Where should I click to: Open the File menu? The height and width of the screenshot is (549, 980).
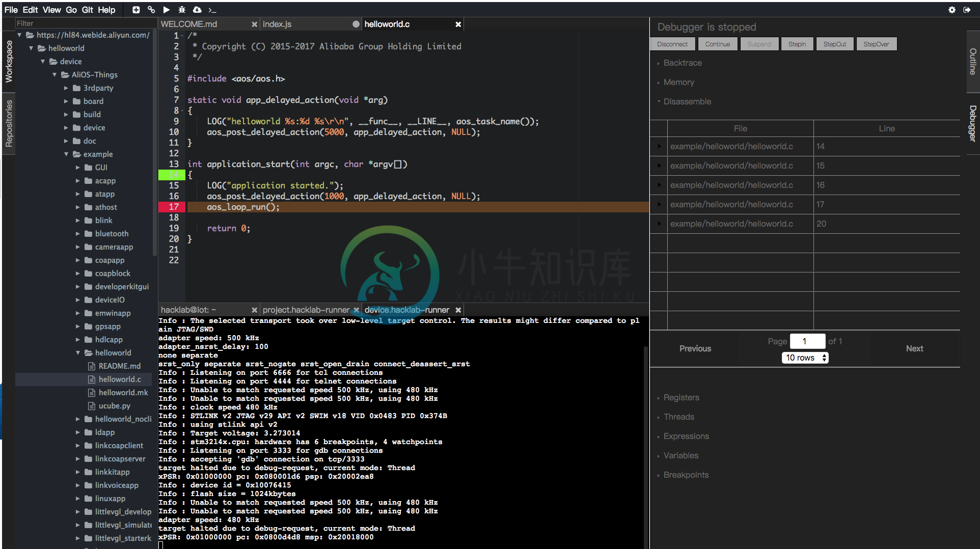(x=11, y=10)
